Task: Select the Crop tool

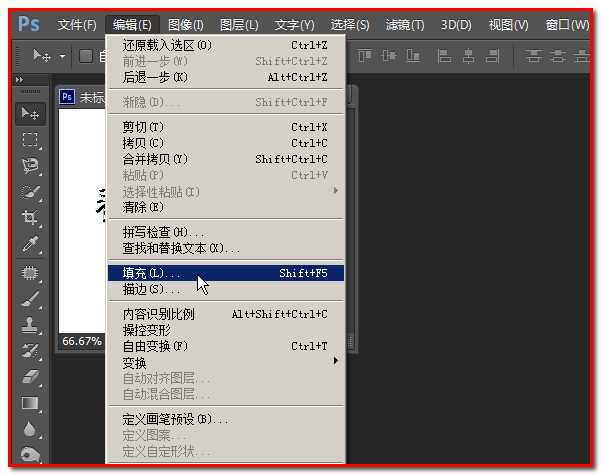Action: (x=30, y=218)
